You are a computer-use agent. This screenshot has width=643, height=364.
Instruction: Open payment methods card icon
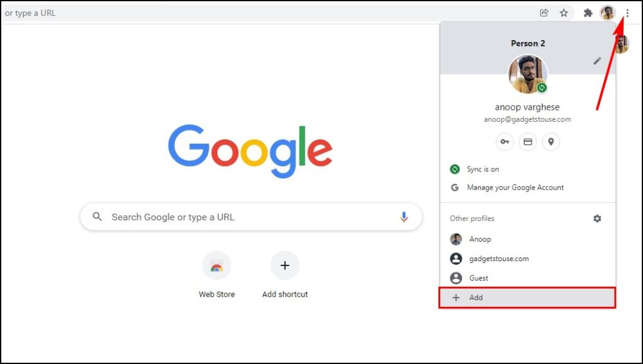click(527, 142)
